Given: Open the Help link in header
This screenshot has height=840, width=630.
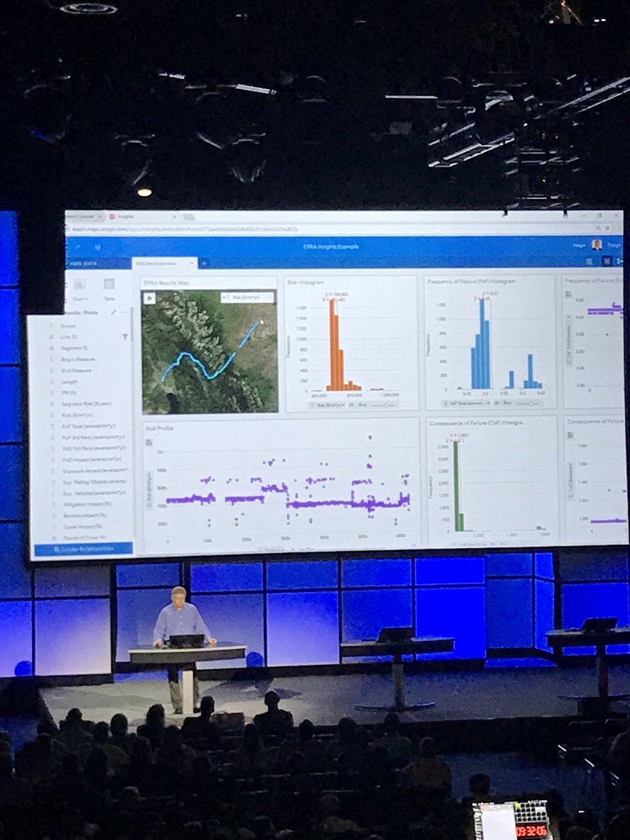Looking at the screenshot, I should [x=579, y=245].
